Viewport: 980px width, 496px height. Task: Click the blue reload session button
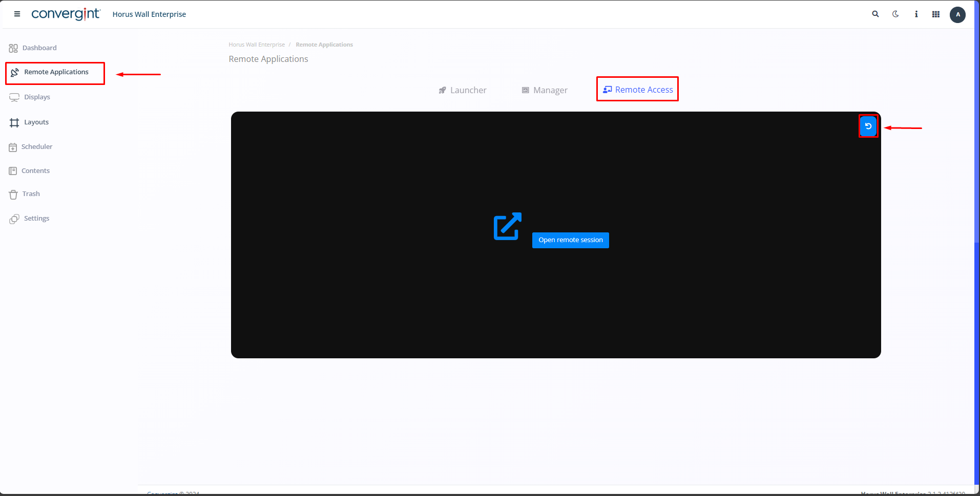tap(868, 126)
